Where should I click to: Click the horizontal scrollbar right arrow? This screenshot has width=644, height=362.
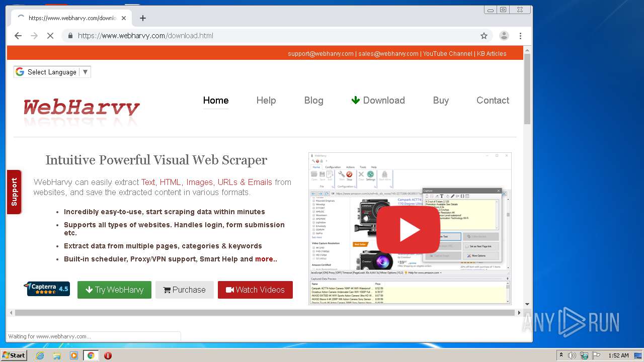pyautogui.click(x=520, y=312)
